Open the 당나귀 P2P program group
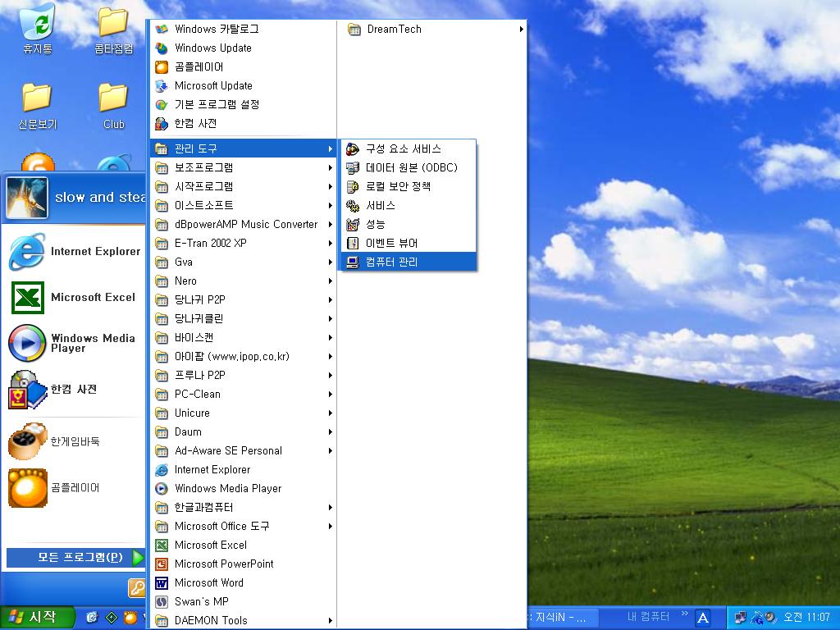The height and width of the screenshot is (630, 840). tap(244, 300)
